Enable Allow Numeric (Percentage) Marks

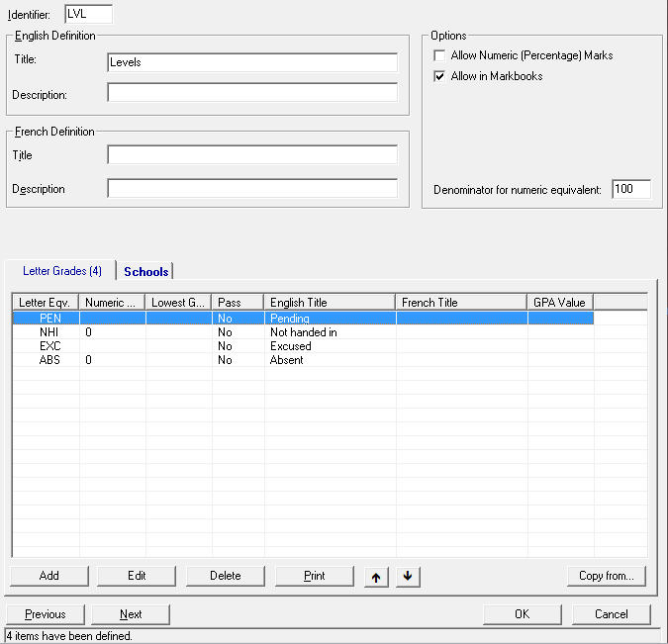439,56
